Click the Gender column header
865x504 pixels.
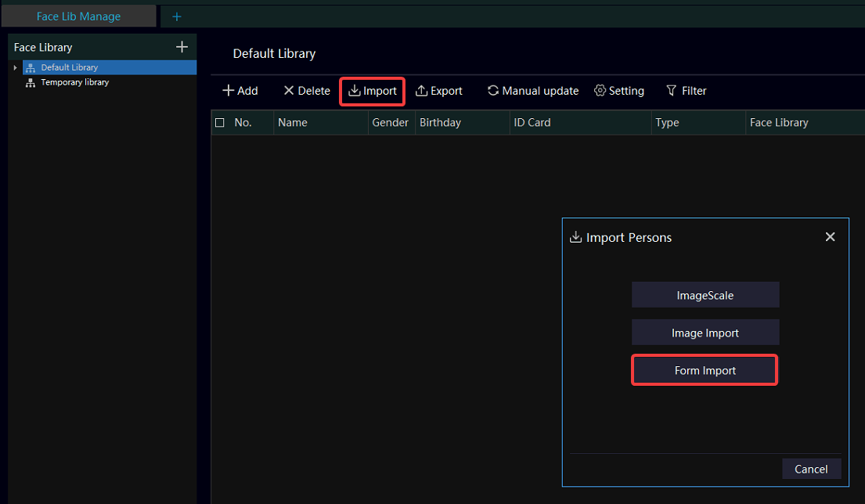[x=390, y=122]
